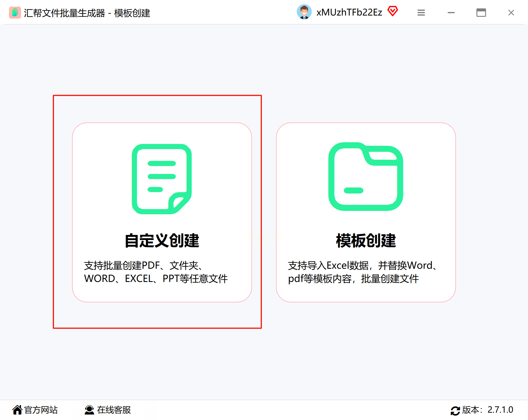Click the customer service headset icon
Image resolution: width=528 pixels, height=420 pixels.
(x=89, y=410)
